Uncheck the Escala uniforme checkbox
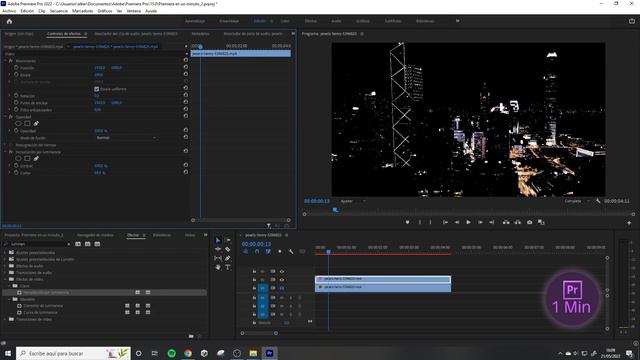Viewport: 640px width, 360px height. click(97, 89)
